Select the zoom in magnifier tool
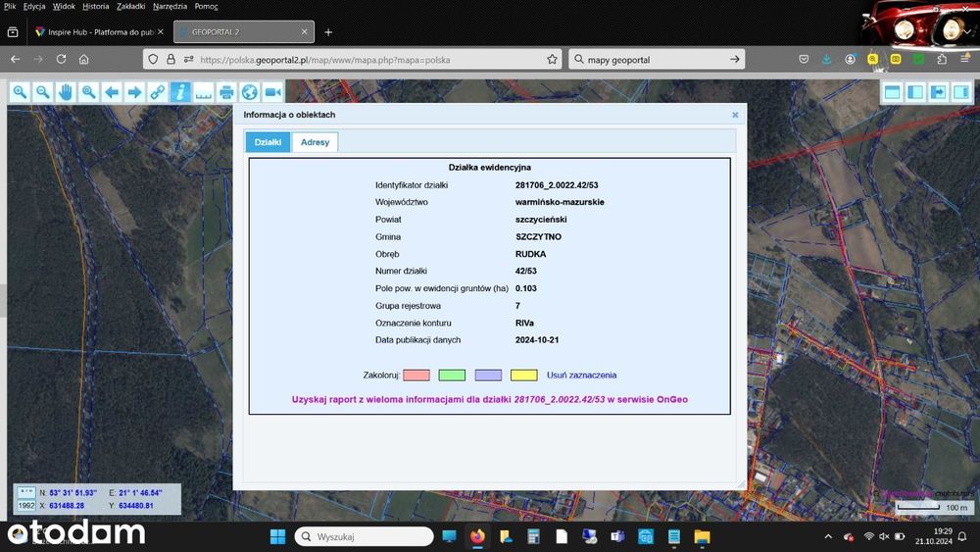Screen dimensions: 980x552 20,92
